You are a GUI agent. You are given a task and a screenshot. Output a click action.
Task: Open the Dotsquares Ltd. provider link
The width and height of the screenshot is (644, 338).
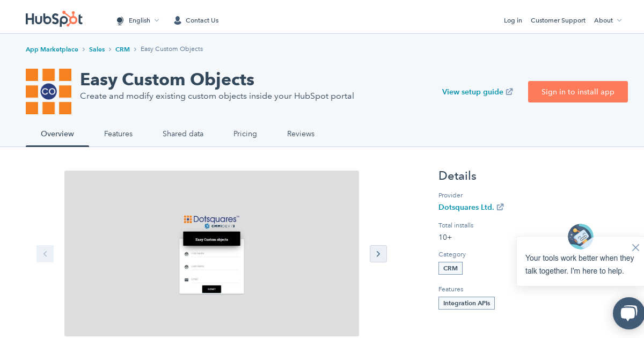(466, 207)
